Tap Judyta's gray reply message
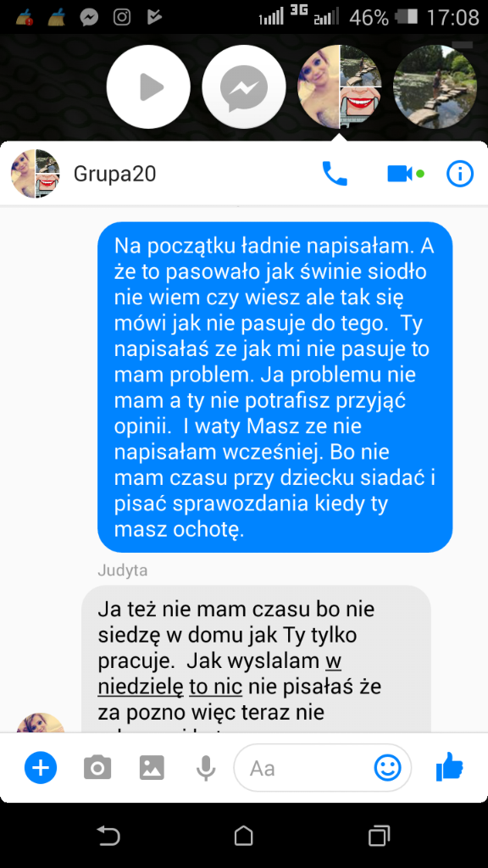 pos(256,659)
